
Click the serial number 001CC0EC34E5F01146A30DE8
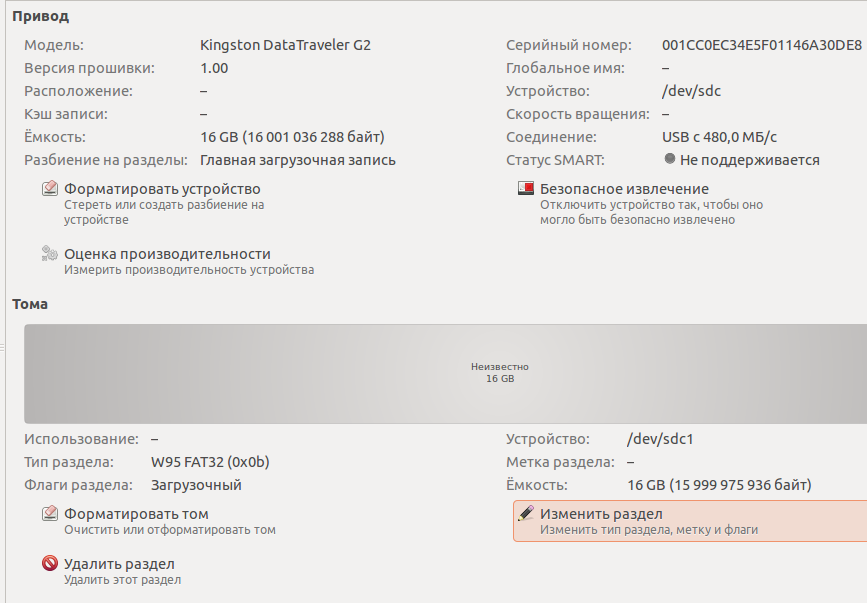click(x=761, y=45)
